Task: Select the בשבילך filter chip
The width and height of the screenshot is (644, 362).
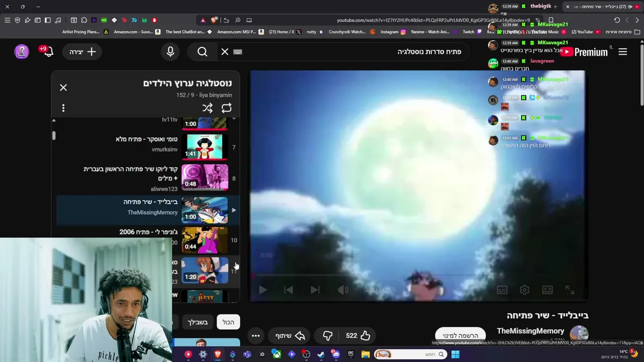Action: click(x=198, y=322)
